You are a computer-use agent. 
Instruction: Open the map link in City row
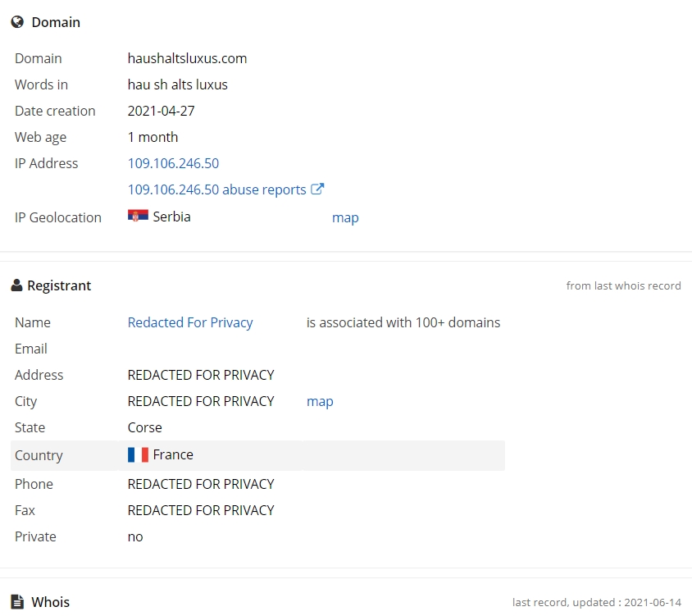[320, 401]
